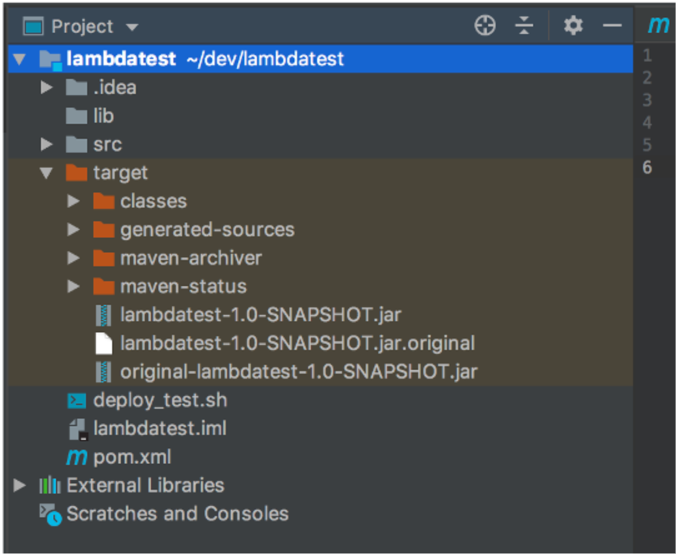Image resolution: width=676 pixels, height=557 pixels.
Task: Click the Scratches and Consoles icon
Action: pyautogui.click(x=49, y=515)
